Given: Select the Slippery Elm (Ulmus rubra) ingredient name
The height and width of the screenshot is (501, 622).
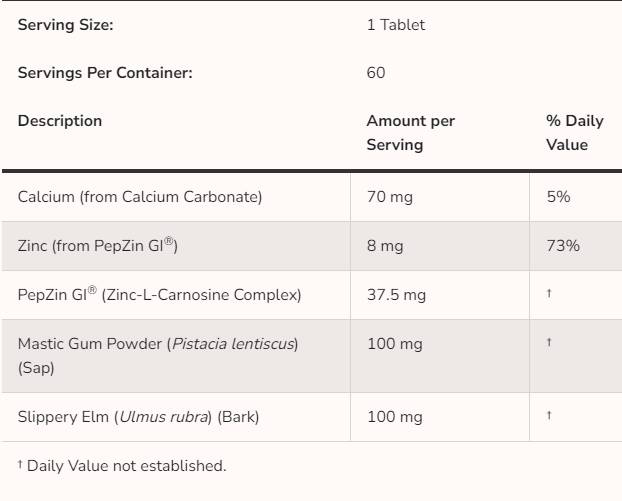Looking at the screenshot, I should [138, 417].
